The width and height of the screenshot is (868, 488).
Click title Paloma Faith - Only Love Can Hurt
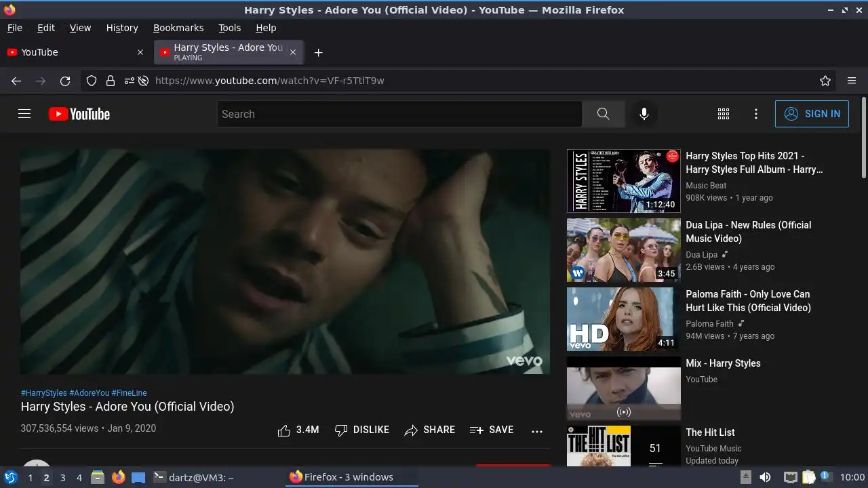(x=749, y=301)
